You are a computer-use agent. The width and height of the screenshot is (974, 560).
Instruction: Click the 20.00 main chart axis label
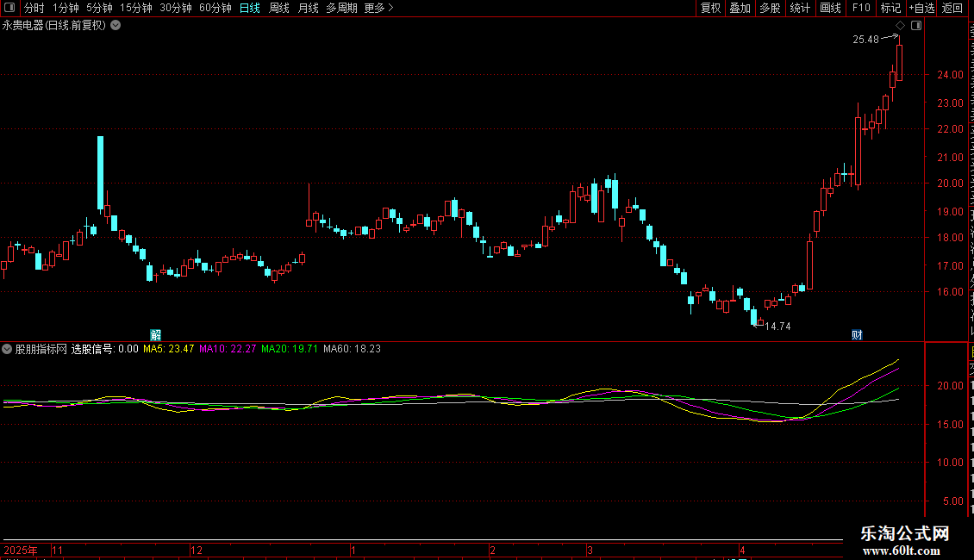(x=951, y=184)
